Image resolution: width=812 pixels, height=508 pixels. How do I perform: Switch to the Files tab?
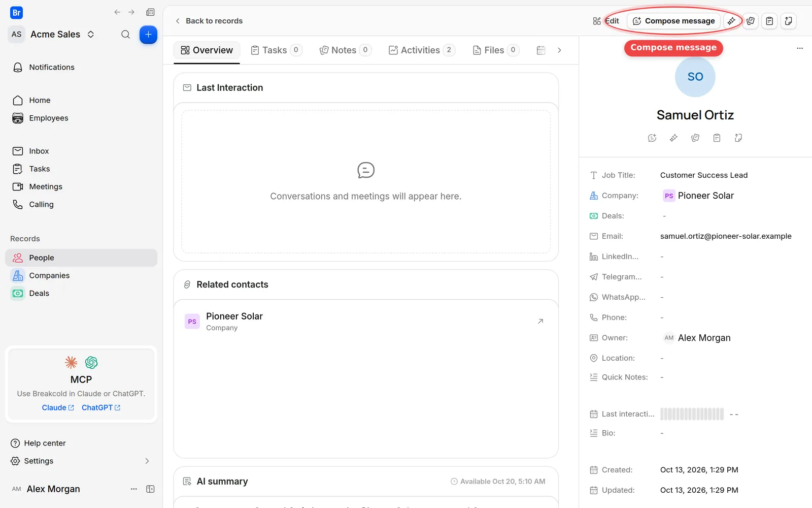tap(496, 50)
